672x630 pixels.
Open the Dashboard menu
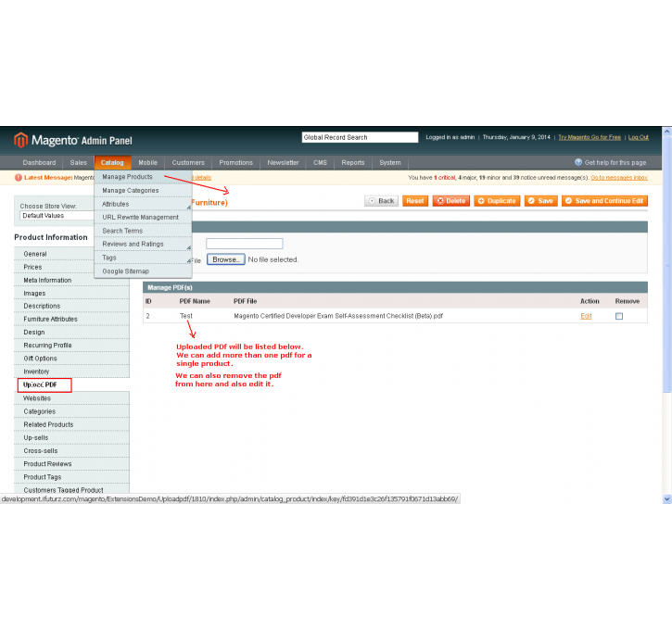click(x=39, y=163)
